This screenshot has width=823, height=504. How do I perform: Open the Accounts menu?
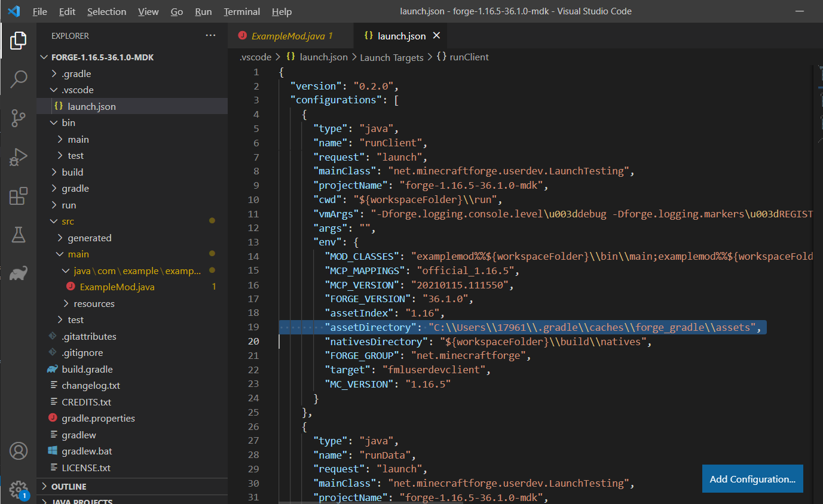point(18,451)
